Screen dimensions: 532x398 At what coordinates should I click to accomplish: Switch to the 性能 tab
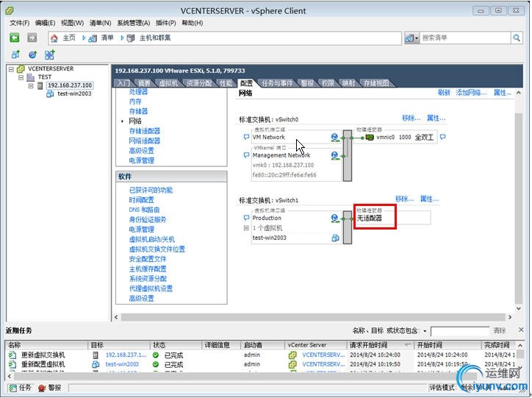point(226,83)
